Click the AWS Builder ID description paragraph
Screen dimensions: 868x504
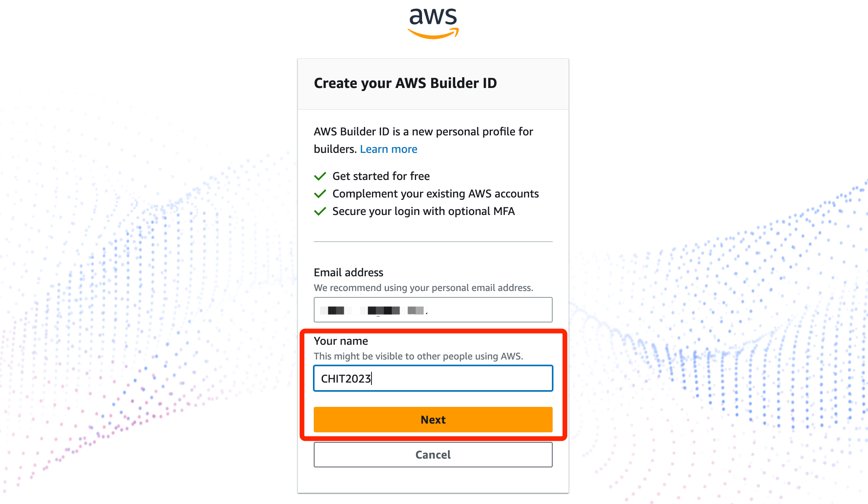pyautogui.click(x=423, y=140)
